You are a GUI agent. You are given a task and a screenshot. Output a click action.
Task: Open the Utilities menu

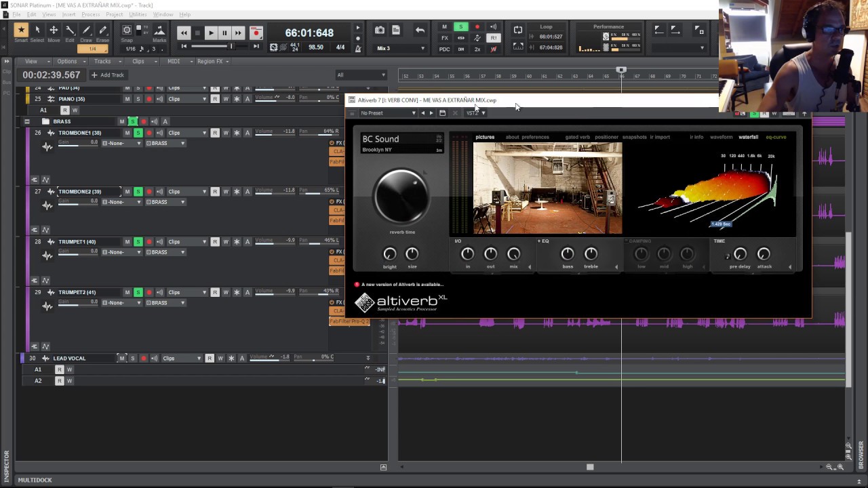138,14
